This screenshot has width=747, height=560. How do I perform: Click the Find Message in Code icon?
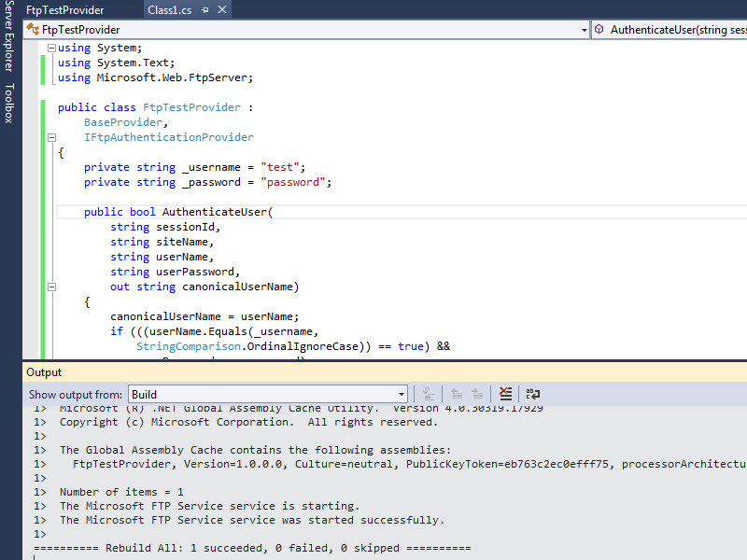(430, 395)
